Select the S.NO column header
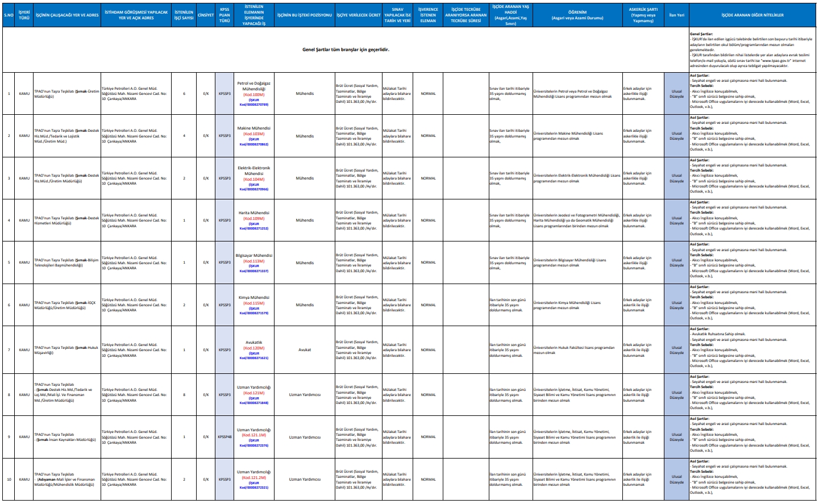 tap(9, 15)
